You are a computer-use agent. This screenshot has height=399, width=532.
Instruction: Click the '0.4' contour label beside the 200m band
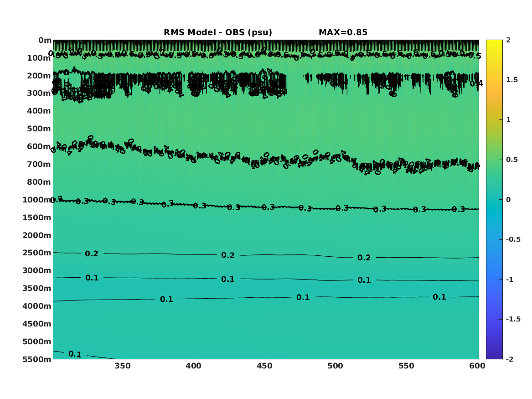[x=476, y=83]
